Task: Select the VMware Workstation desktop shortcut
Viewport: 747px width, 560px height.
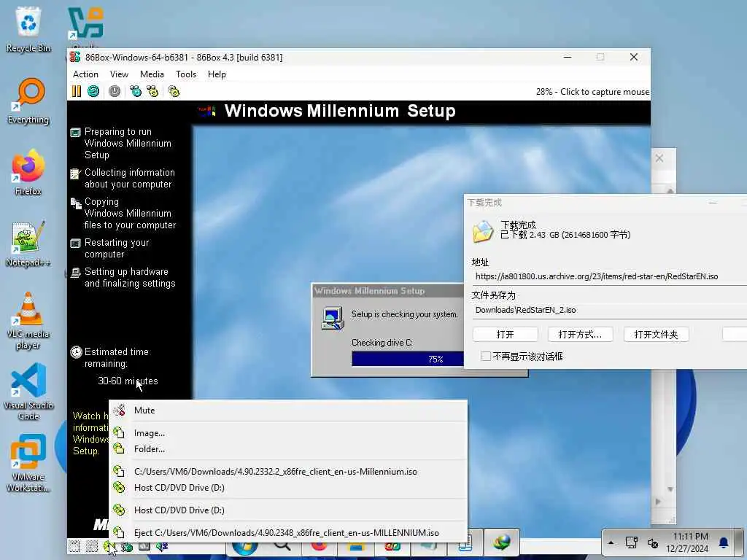Action: [x=28, y=463]
